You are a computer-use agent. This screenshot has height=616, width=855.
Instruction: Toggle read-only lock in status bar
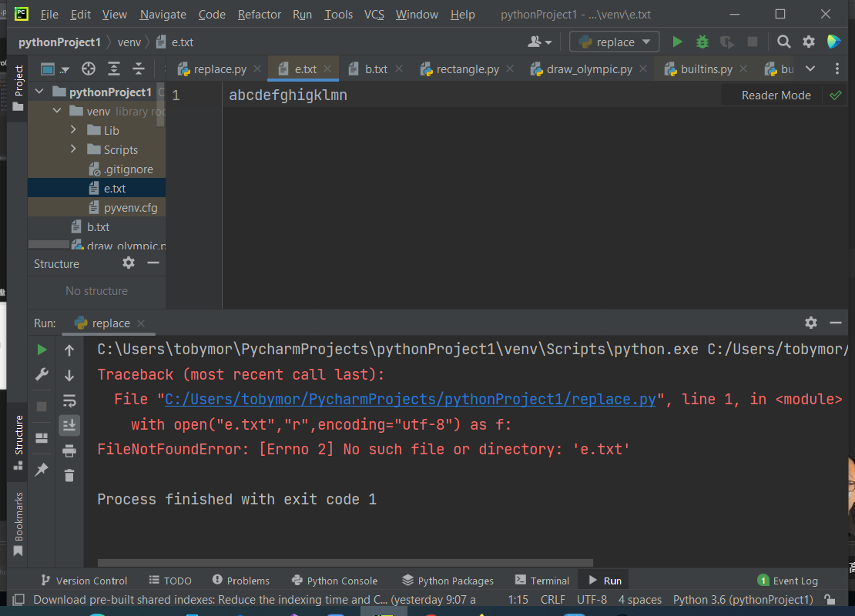(830, 600)
